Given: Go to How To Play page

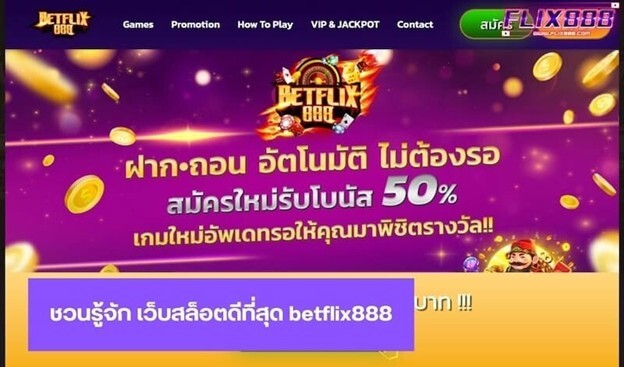Looking at the screenshot, I should tap(265, 25).
